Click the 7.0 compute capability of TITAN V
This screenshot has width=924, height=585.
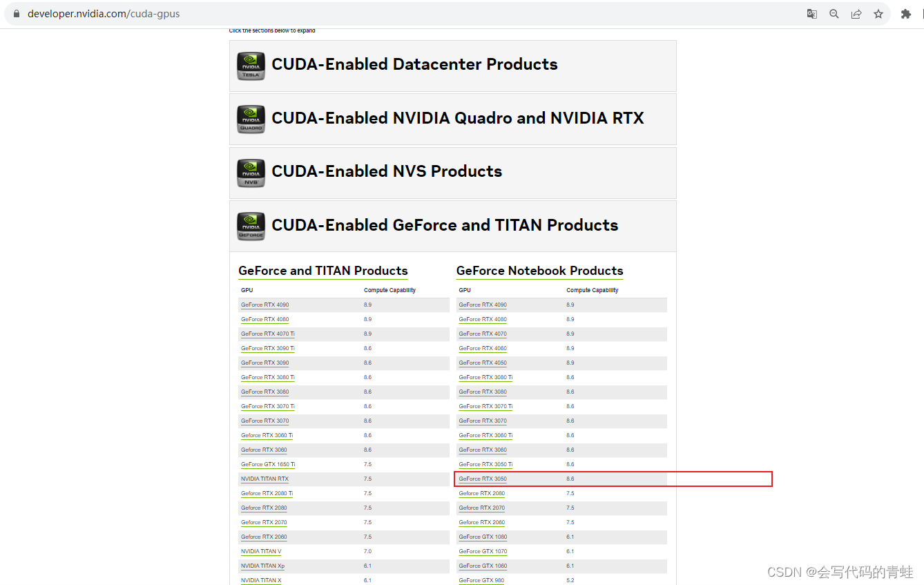367,551
